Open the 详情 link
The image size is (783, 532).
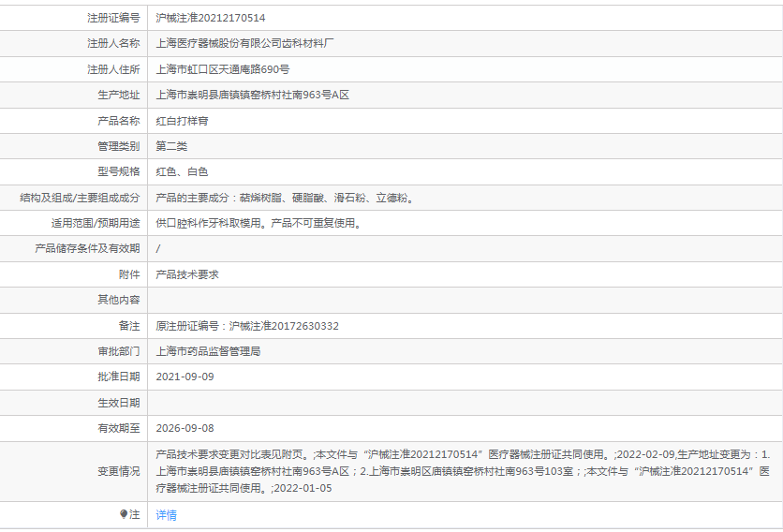point(167,515)
